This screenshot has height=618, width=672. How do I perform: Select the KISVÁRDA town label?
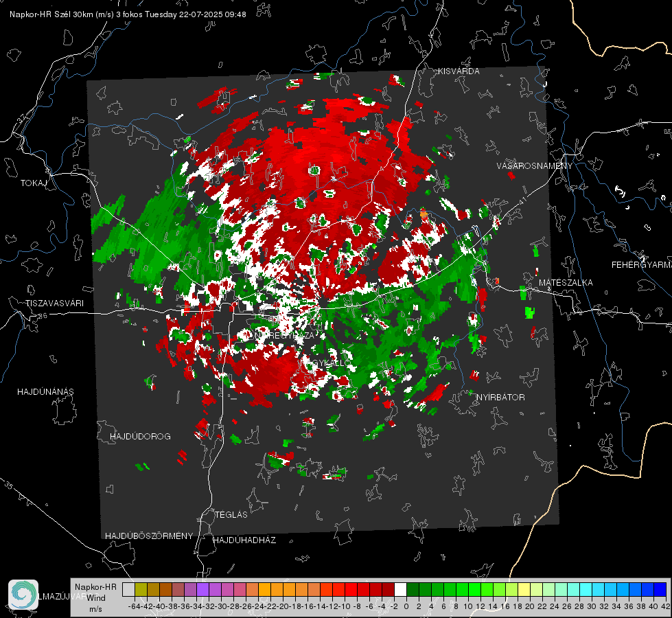[459, 71]
